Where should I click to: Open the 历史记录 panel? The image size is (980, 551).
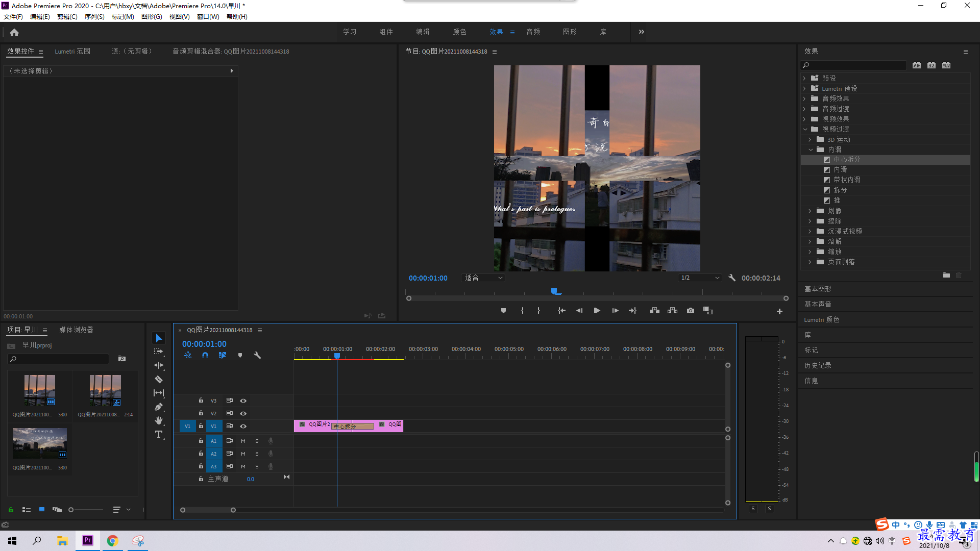tap(818, 366)
